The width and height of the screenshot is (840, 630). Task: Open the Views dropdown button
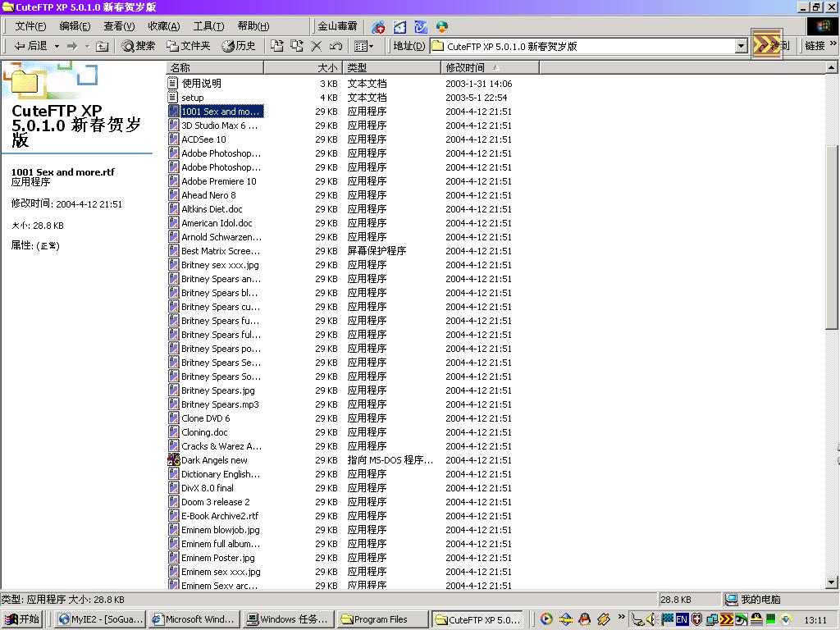tap(363, 46)
